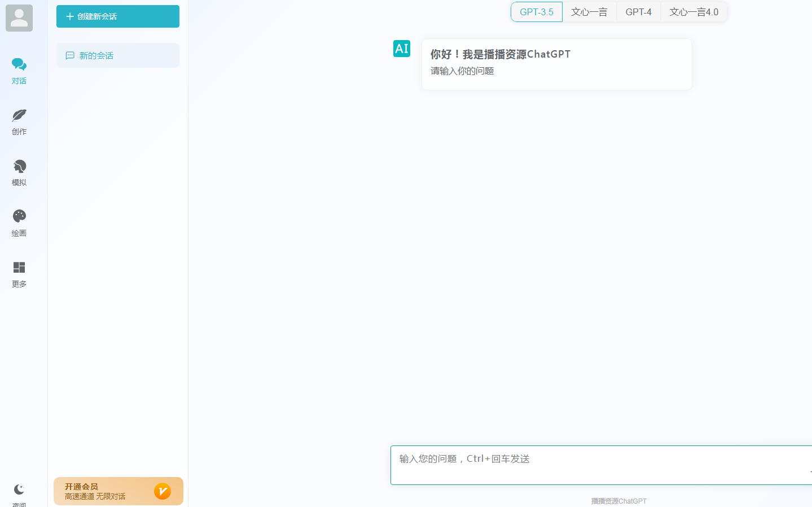This screenshot has width=812, height=507.
Task: Switch to the GPT-4 tab
Action: point(639,12)
